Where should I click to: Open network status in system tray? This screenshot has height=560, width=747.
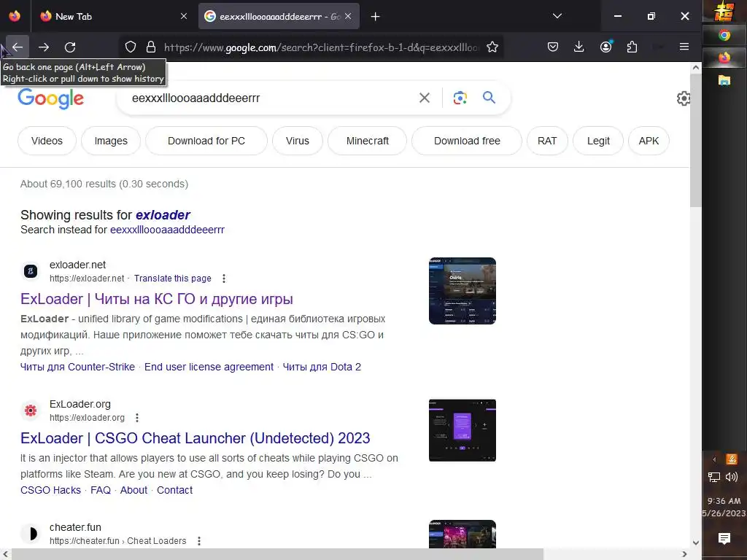click(x=714, y=477)
